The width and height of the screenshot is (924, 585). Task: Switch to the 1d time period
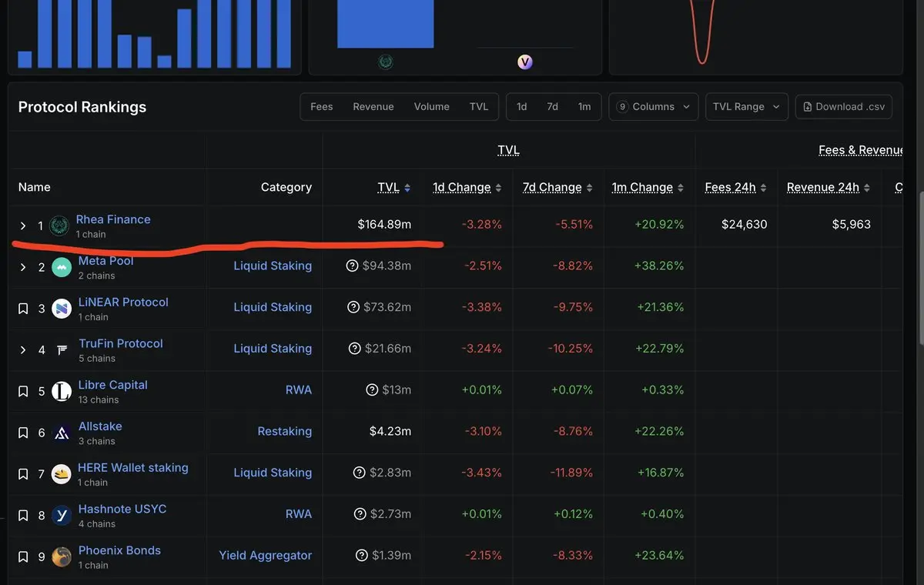pyautogui.click(x=522, y=107)
